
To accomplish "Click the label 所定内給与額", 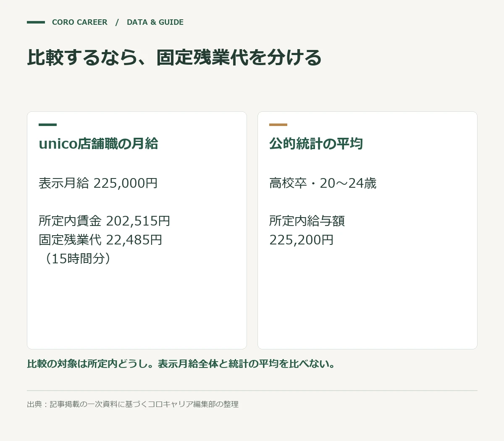I will click(307, 221).
